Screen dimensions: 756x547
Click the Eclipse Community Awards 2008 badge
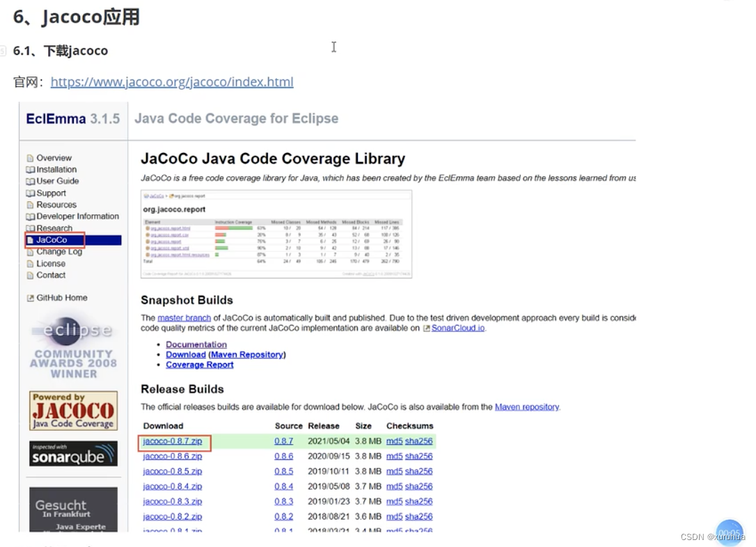[72, 346]
